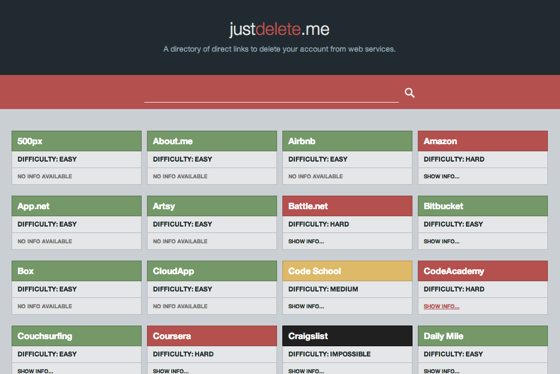Viewport: 560px width, 374px height.
Task: Open the Code School card header
Action: 347,271
